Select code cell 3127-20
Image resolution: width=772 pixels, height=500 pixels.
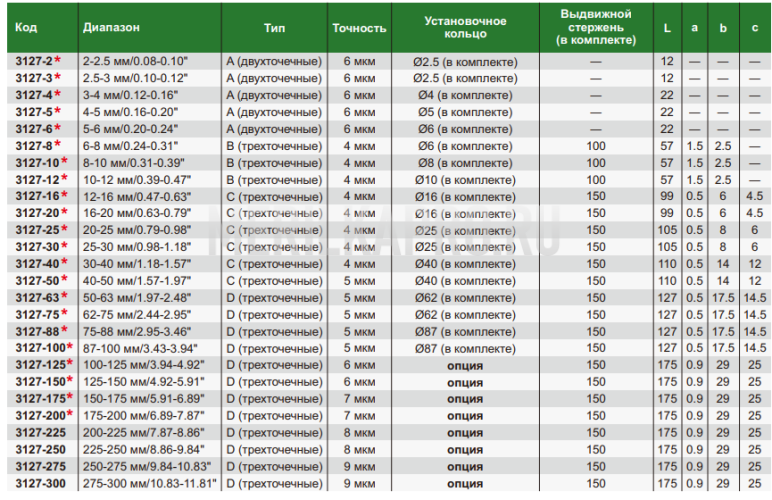click(41, 213)
